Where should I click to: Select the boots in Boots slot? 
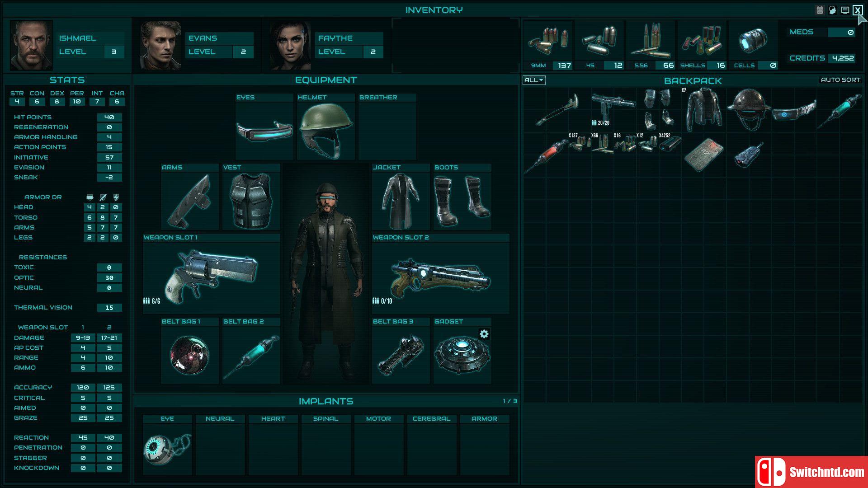point(462,201)
